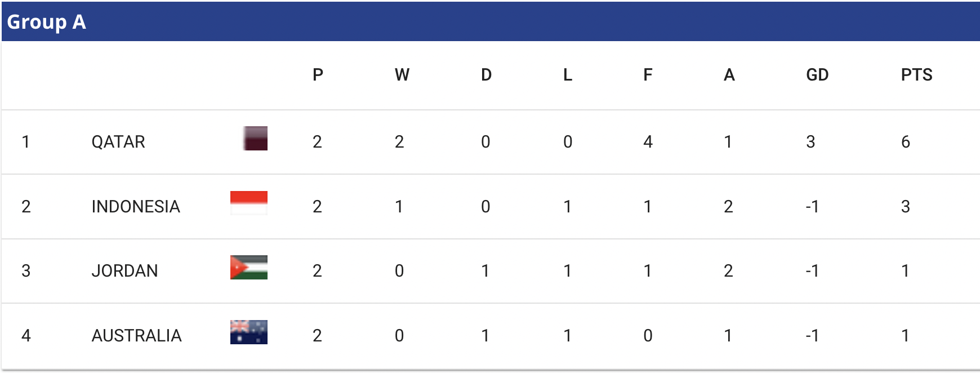
Task: Open the QATAR team name
Action: (x=118, y=142)
